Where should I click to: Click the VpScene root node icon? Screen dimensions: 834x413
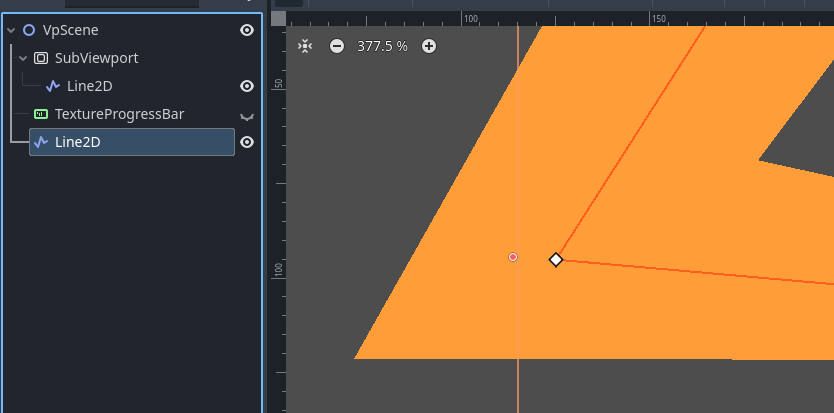[x=29, y=30]
